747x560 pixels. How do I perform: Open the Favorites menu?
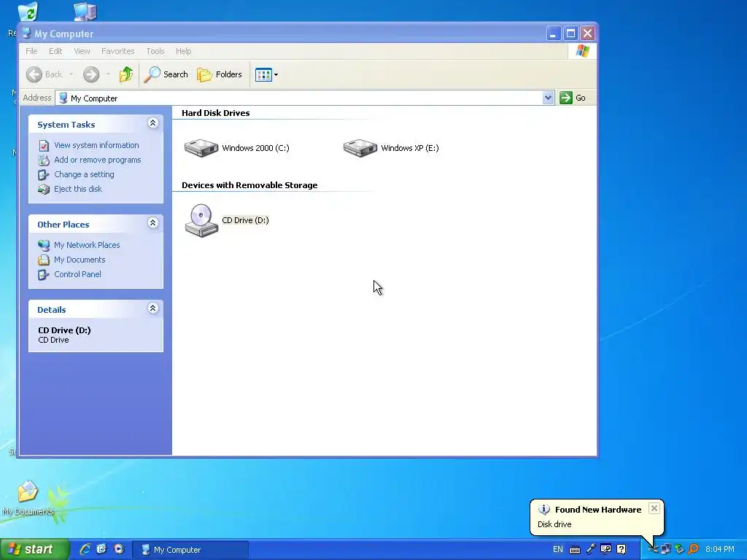click(117, 51)
